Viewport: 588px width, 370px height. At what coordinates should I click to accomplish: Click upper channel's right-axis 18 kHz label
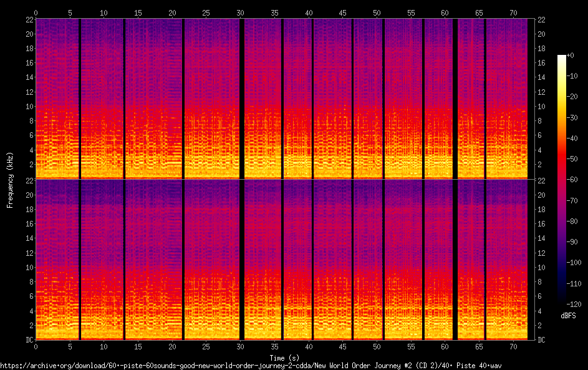click(541, 49)
